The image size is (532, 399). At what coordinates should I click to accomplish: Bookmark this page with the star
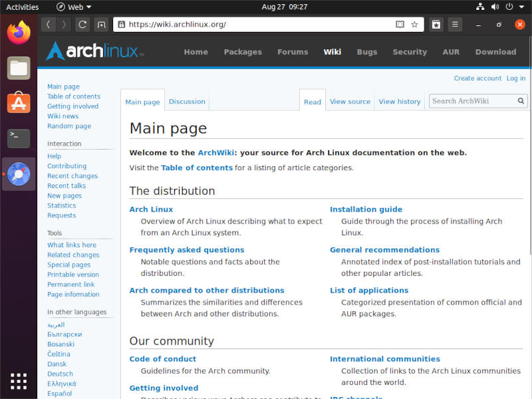[x=414, y=24]
